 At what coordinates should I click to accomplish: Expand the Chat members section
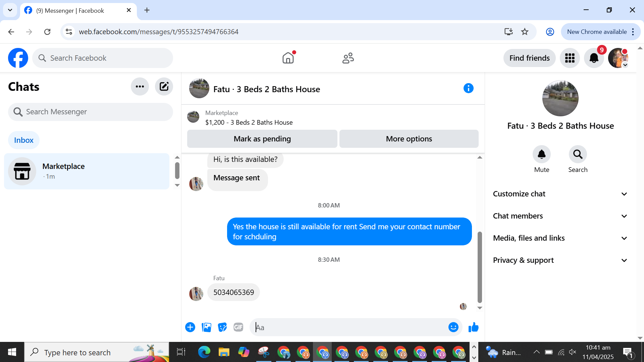559,216
